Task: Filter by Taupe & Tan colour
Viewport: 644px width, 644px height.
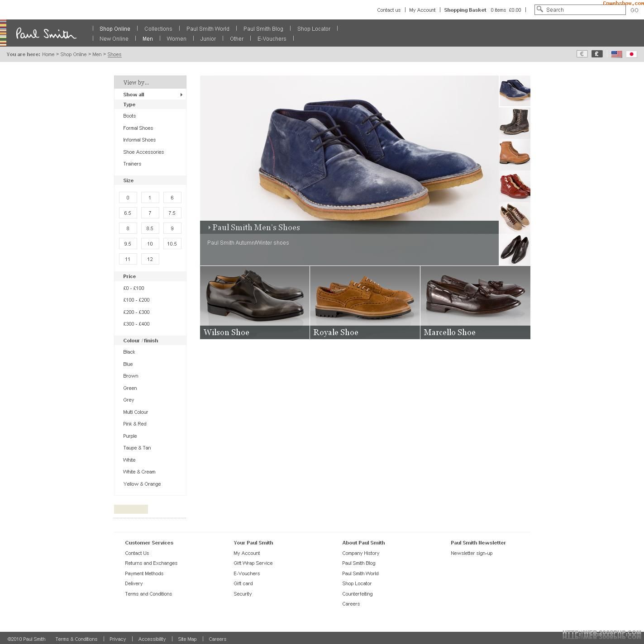Action: click(x=137, y=448)
